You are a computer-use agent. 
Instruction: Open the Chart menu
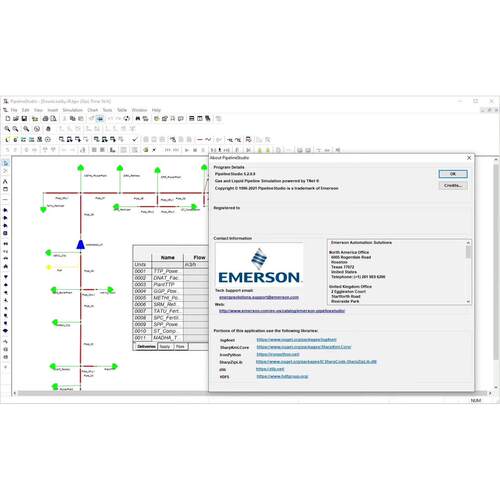pos(93,110)
